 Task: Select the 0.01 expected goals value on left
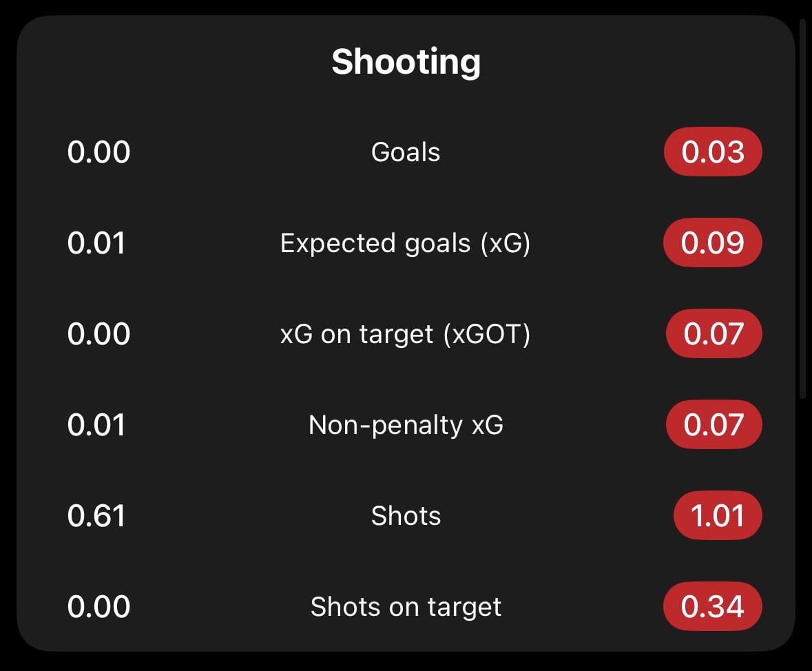pyautogui.click(x=96, y=243)
